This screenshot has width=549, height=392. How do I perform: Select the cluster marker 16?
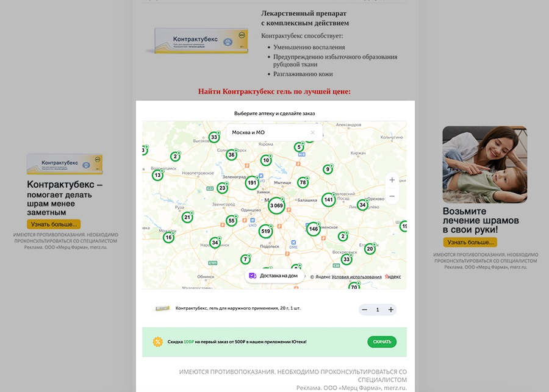(168, 237)
